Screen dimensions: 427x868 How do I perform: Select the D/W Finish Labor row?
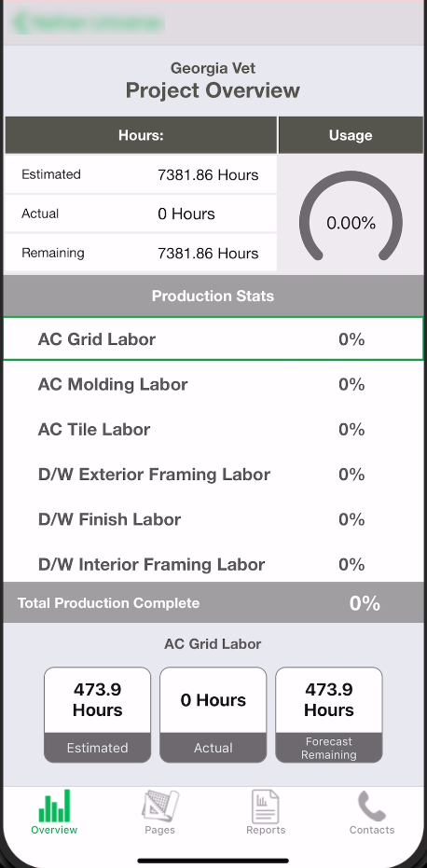213,519
